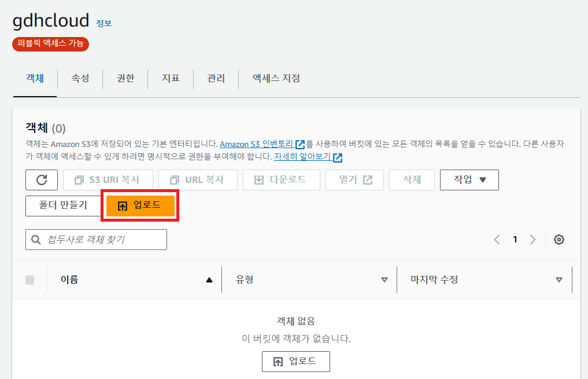Go to next page arrow
Image resolution: width=588 pixels, height=379 pixels.
click(x=533, y=240)
